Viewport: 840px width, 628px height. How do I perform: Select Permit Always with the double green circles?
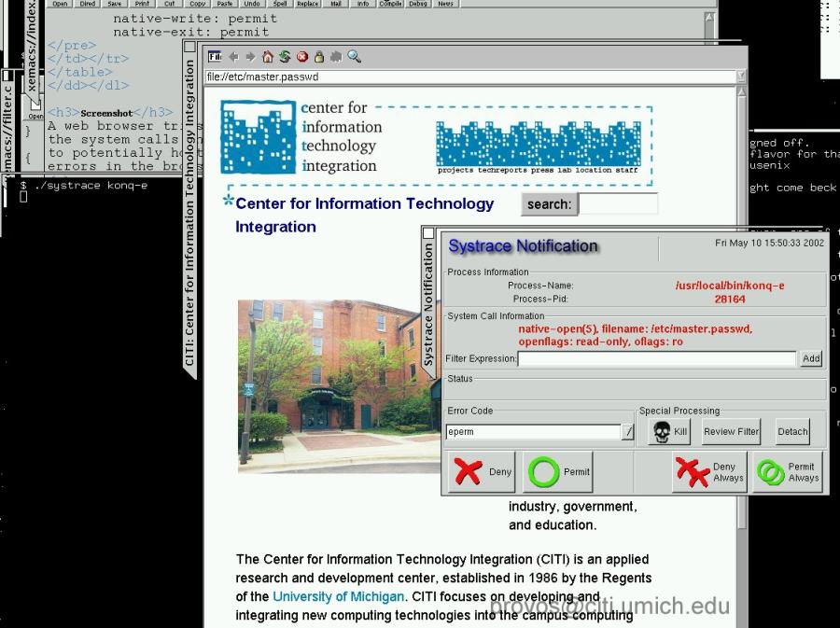788,472
